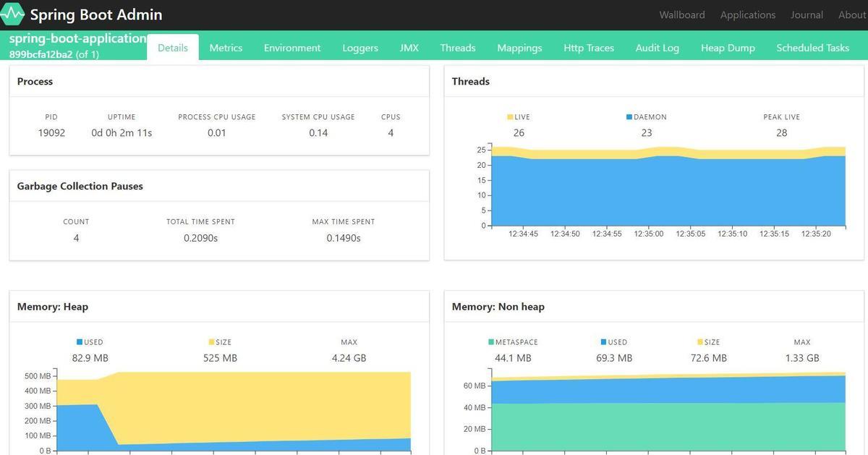Open the Wallboard menu item
Image resolution: width=868 pixels, height=455 pixels.
[681, 14]
